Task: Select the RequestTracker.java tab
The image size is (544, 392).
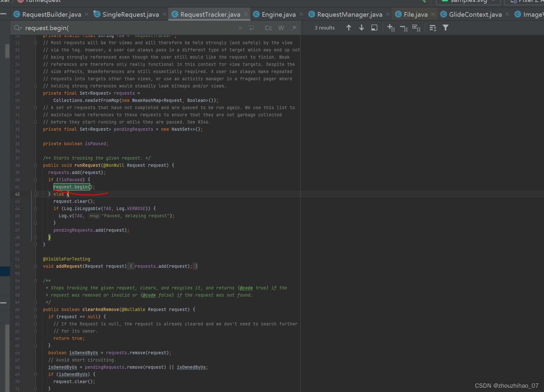Action: 210,14
